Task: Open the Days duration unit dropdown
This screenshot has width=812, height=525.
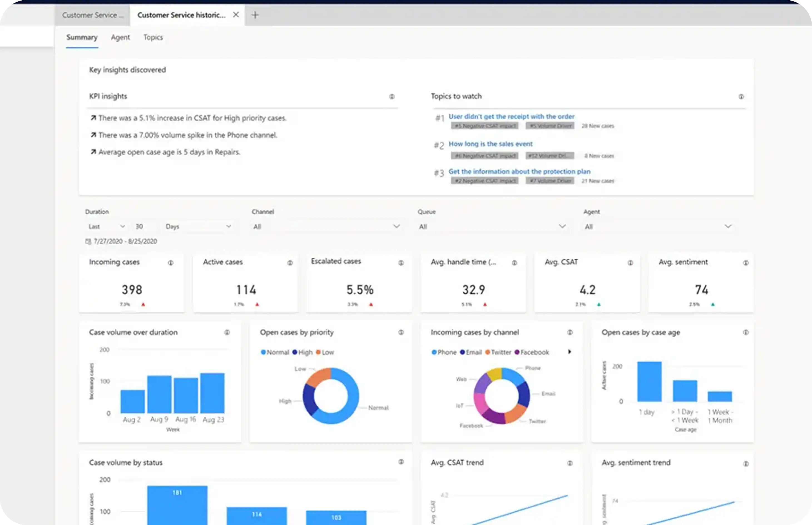Action: (228, 226)
